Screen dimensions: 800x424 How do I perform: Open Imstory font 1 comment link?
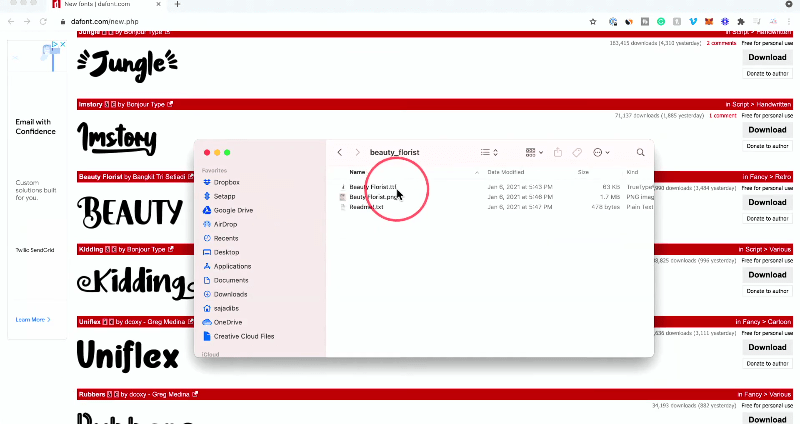(722, 116)
